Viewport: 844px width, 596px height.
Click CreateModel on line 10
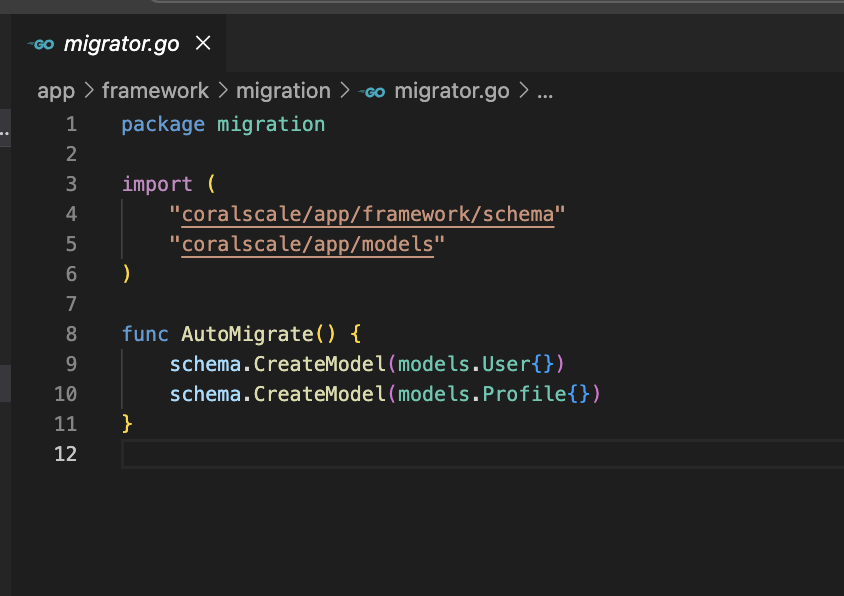(x=320, y=394)
